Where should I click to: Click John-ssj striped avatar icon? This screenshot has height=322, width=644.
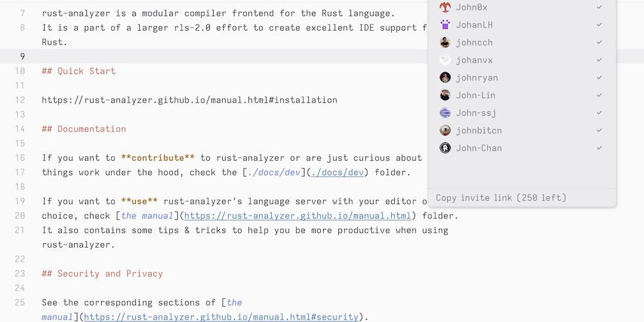[x=445, y=113]
